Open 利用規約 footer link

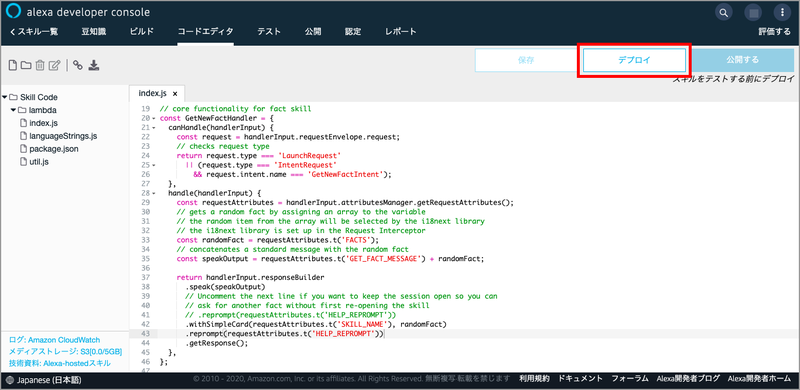click(x=534, y=379)
